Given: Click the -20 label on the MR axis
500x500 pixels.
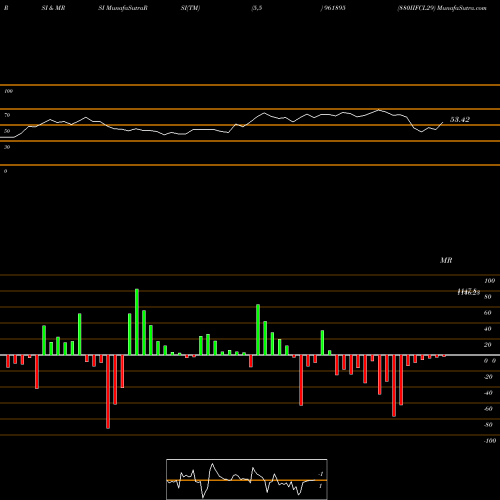Looking at the screenshot, I should pos(488,377).
